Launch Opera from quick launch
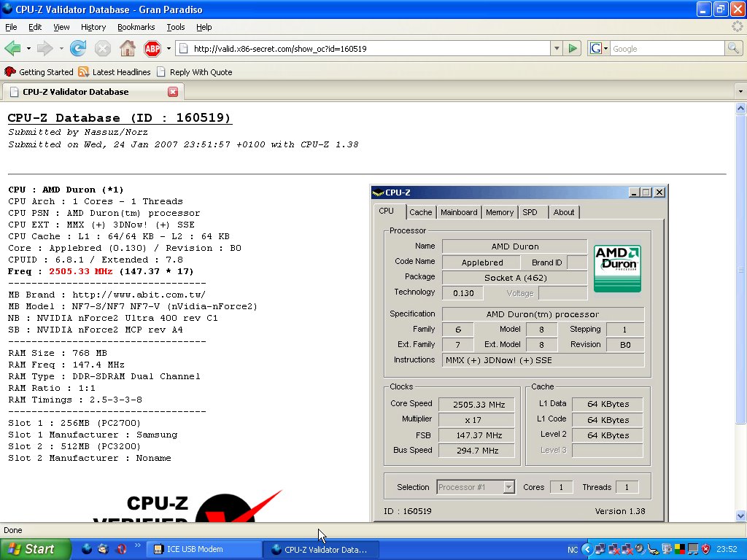This screenshot has width=747, height=560. click(x=122, y=549)
